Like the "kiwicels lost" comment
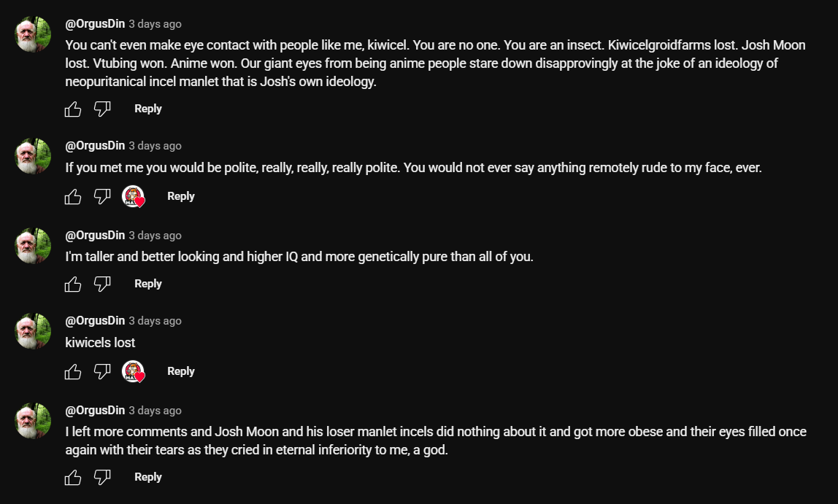 coord(73,371)
